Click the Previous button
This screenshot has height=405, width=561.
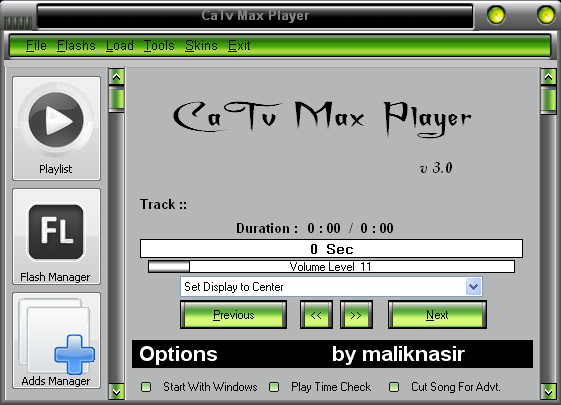coord(234,315)
